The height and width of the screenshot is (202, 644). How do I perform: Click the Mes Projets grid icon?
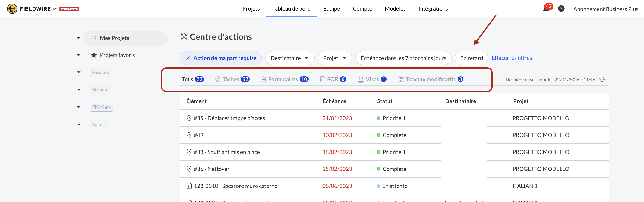point(94,38)
